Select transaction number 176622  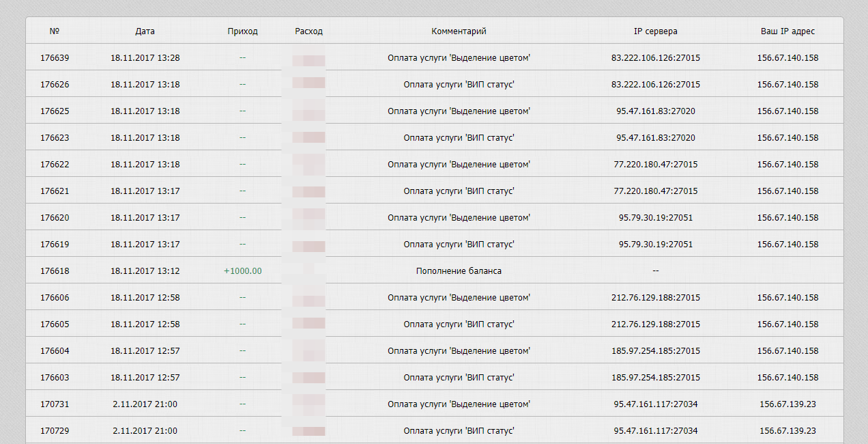(55, 165)
